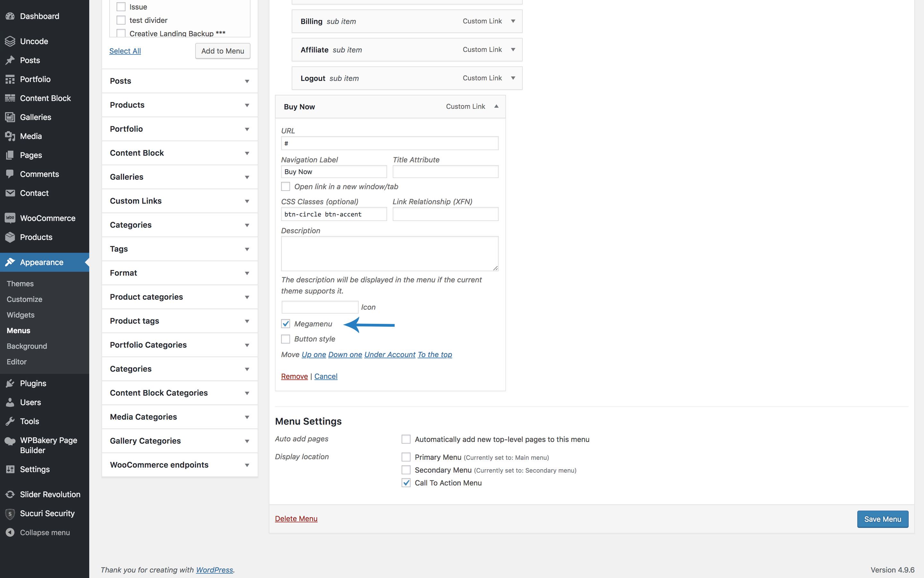Open Customize under Appearance
Image resolution: width=924 pixels, height=578 pixels.
(24, 299)
